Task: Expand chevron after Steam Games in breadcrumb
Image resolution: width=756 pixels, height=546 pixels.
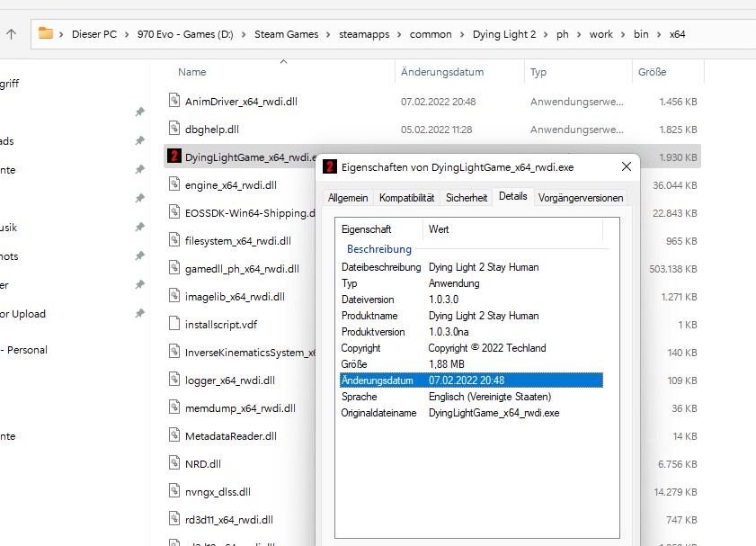Action: pos(328,34)
